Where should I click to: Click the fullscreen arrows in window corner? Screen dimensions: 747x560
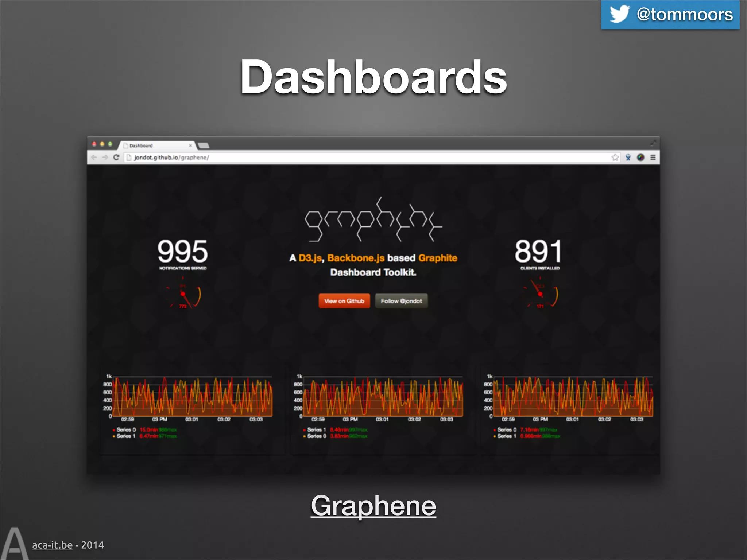coord(653,143)
